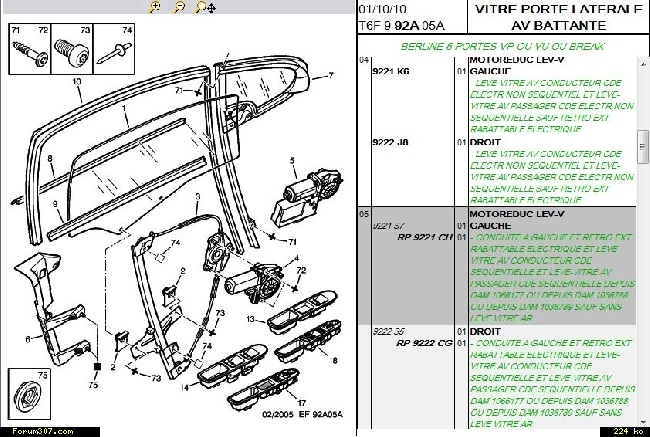The height and width of the screenshot is (437, 650).
Task: Click the 224 ko size label
Action: (626, 431)
